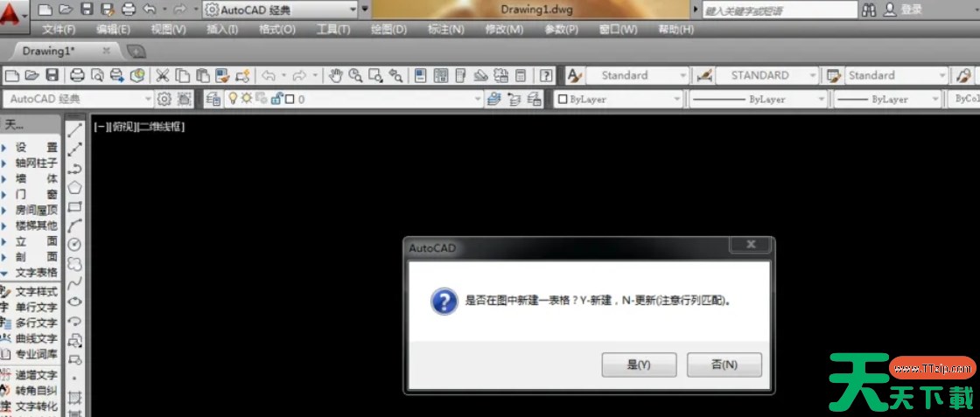Click the 登录 sign-in link
This screenshot has height=417, width=980.
pyautogui.click(x=912, y=10)
